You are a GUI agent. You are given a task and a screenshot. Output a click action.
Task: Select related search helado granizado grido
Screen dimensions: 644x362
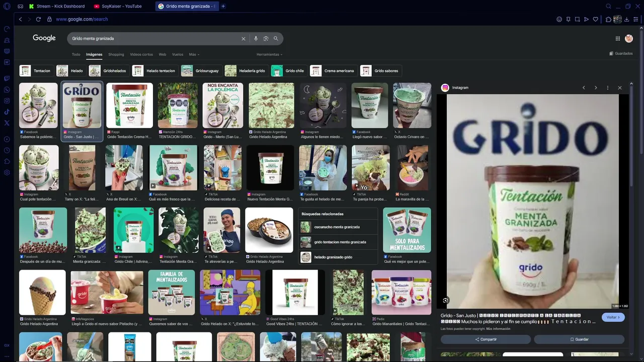coord(338,257)
